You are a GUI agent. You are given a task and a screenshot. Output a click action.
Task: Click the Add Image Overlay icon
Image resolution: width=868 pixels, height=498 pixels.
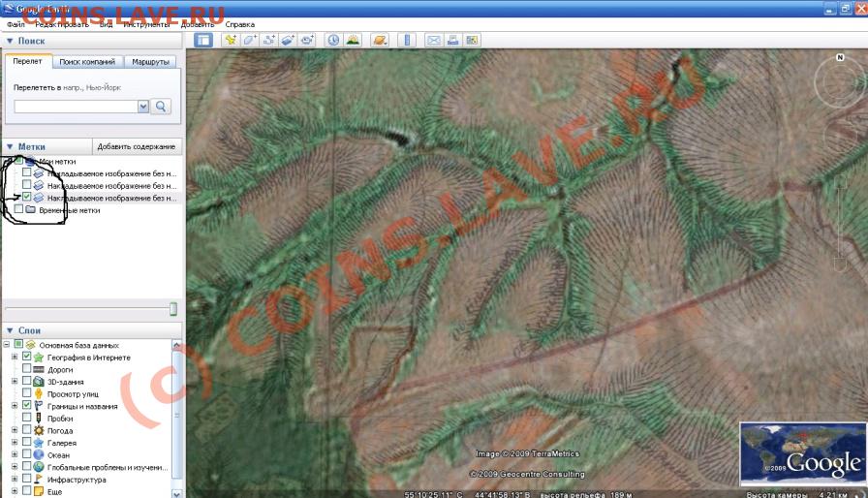pyautogui.click(x=288, y=40)
